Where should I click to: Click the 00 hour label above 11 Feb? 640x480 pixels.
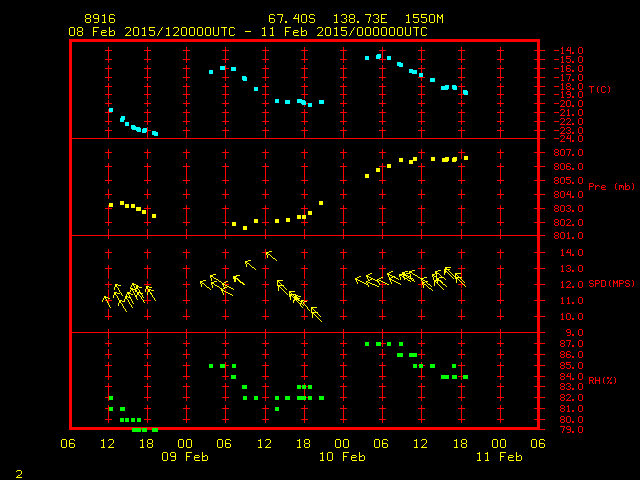click(x=499, y=443)
